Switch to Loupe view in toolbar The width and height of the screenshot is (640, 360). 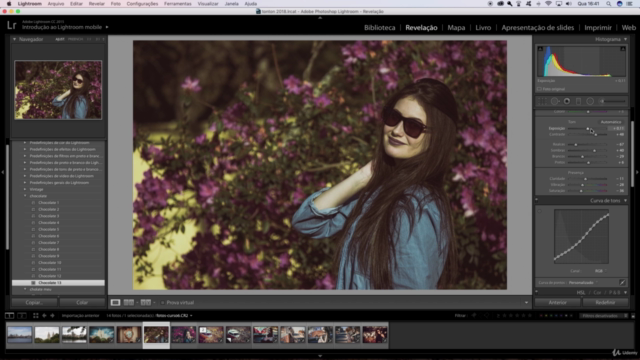[116, 302]
